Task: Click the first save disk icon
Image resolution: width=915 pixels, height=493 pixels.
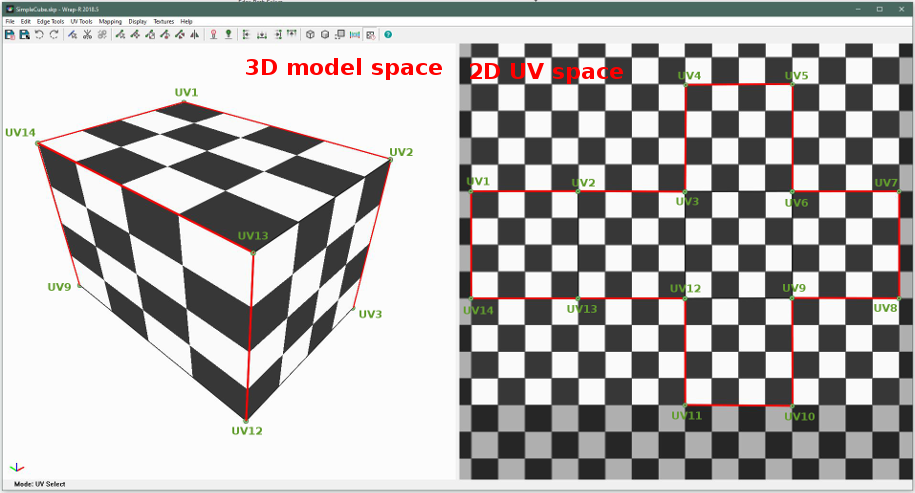Action: pos(9,34)
